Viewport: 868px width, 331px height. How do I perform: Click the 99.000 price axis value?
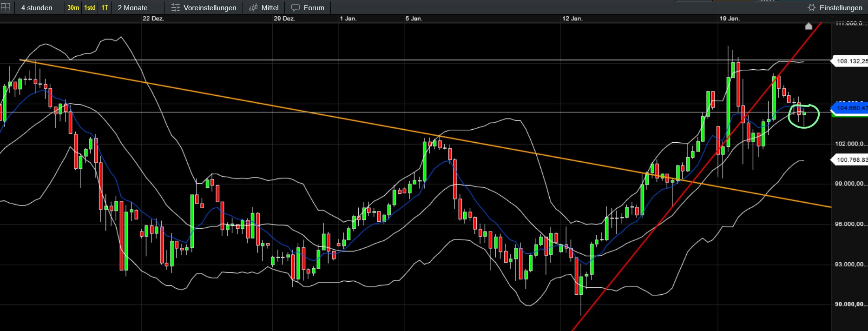click(x=851, y=184)
